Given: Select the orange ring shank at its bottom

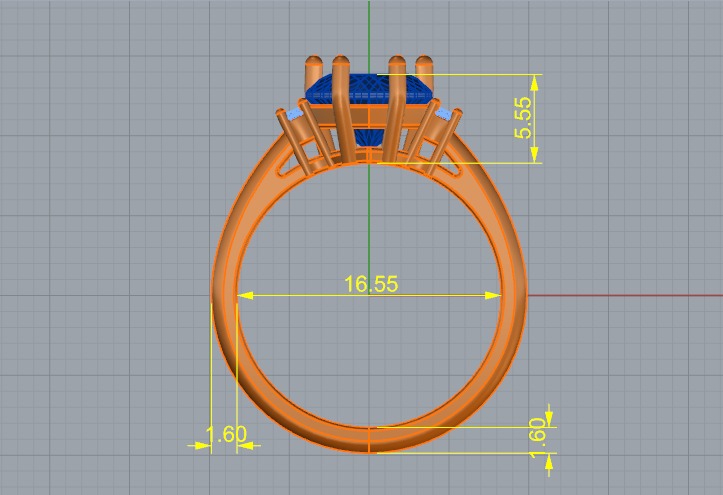Looking at the screenshot, I should coord(369,440).
